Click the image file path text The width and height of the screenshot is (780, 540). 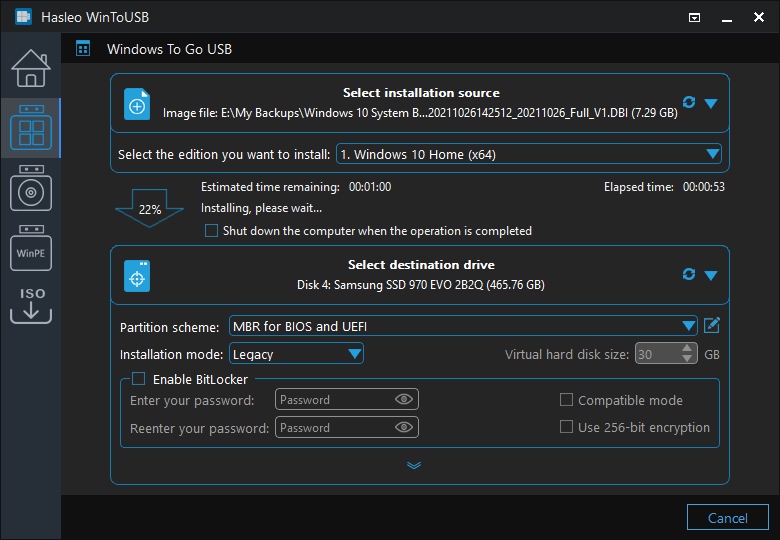tap(420, 113)
